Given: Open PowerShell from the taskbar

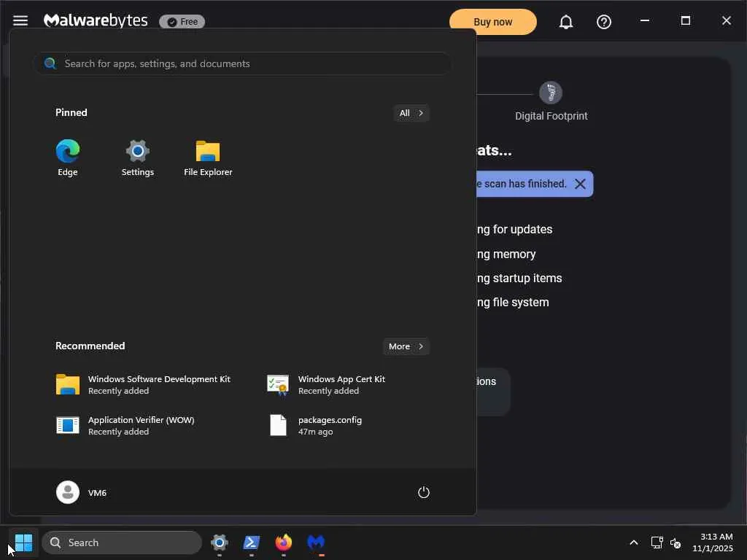Looking at the screenshot, I should click(x=252, y=542).
